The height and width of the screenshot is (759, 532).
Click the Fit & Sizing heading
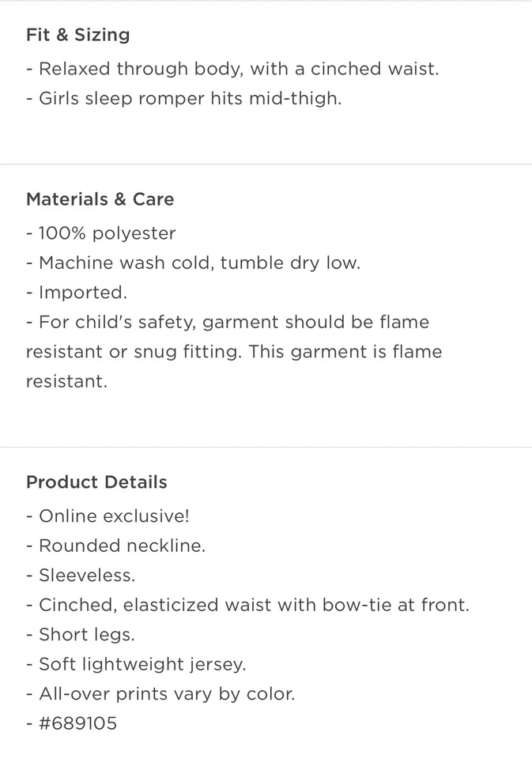(x=78, y=35)
